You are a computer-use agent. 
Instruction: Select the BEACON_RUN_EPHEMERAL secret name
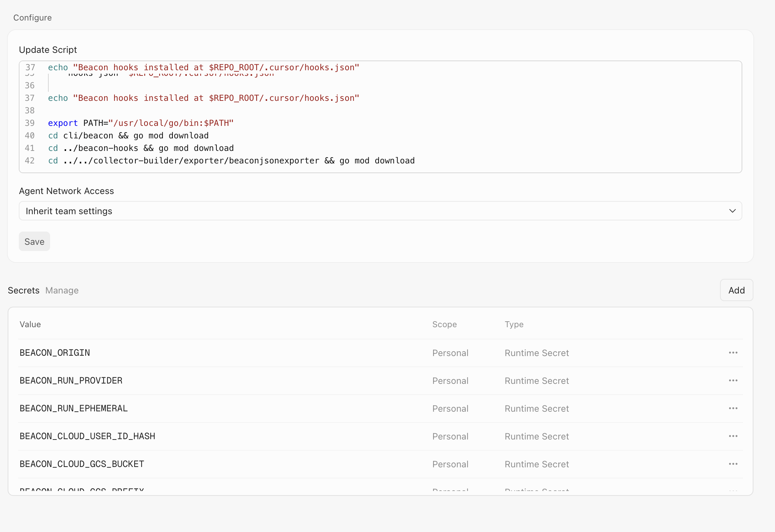pos(74,408)
